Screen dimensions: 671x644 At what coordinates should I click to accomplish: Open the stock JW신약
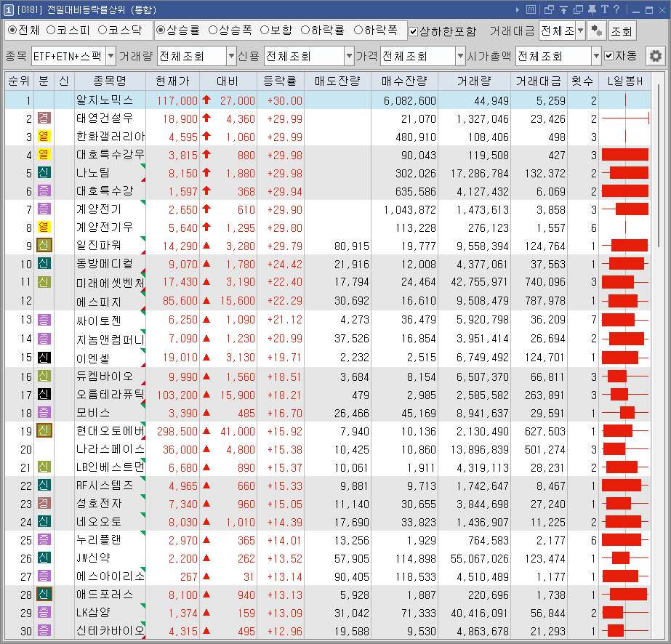(x=93, y=558)
